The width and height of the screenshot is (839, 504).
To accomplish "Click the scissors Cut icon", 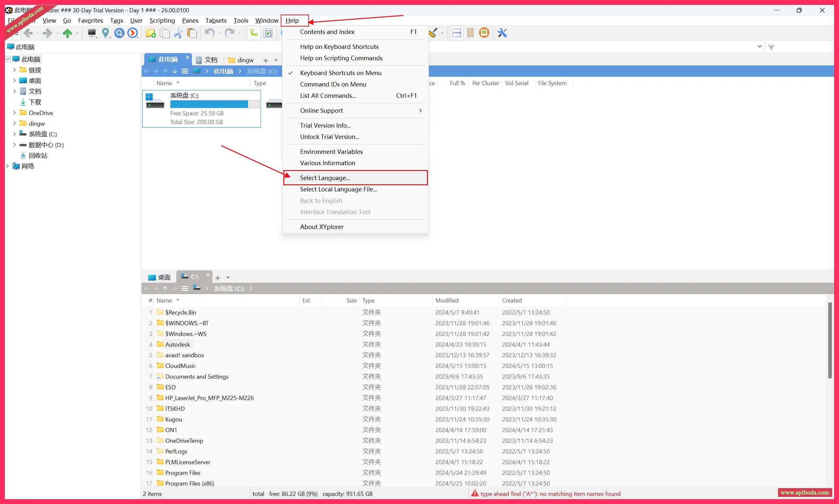I will point(178,33).
